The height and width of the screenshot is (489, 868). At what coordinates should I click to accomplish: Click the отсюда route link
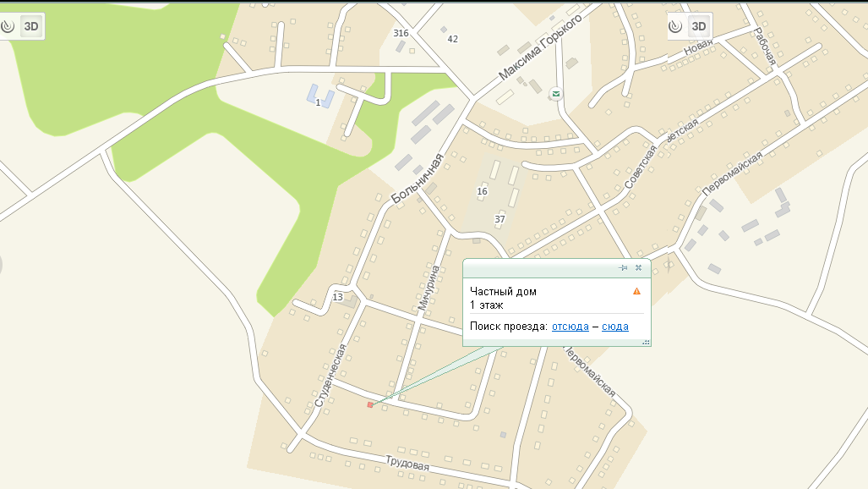click(570, 327)
